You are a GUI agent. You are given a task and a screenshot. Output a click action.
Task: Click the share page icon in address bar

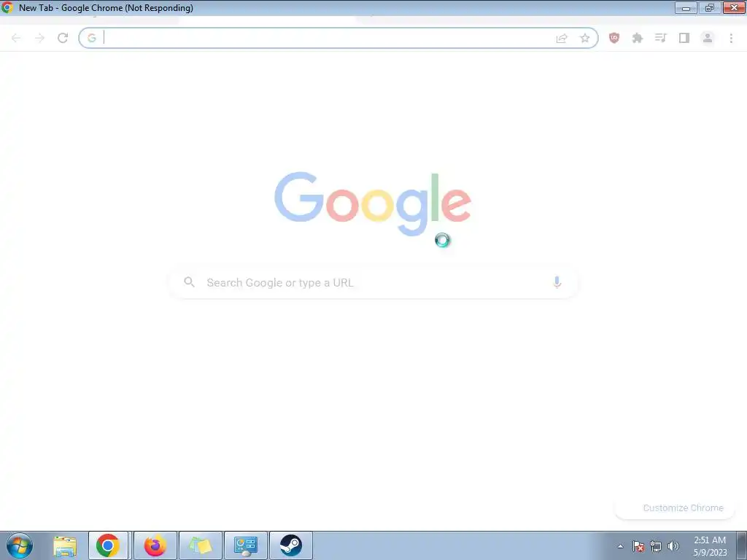click(562, 39)
